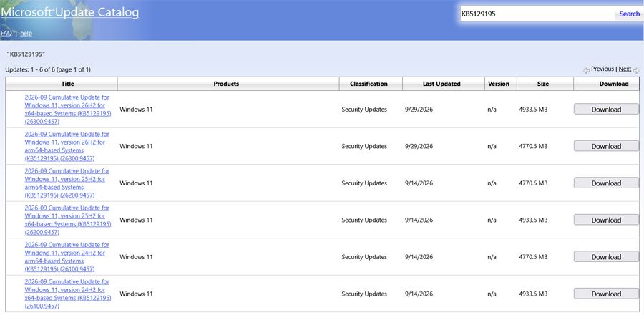Download the 26H2 x64 update

pos(606,110)
